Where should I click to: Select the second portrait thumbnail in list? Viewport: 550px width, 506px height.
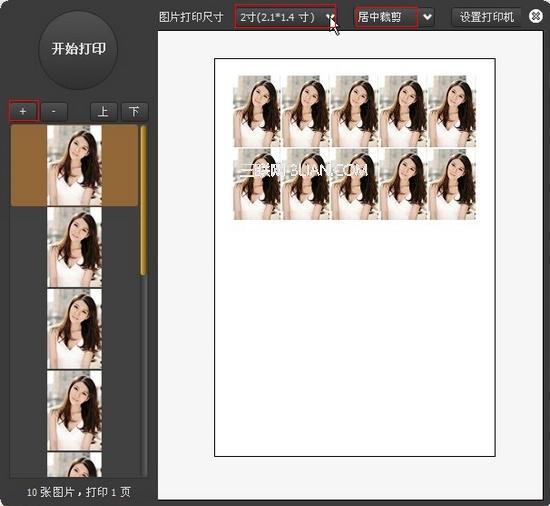[74, 247]
